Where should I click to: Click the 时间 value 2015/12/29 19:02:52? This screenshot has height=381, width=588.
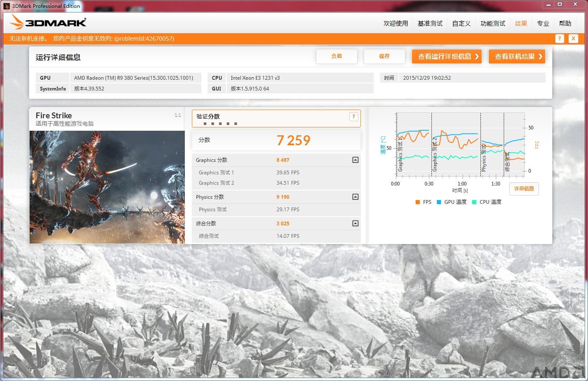coord(472,78)
